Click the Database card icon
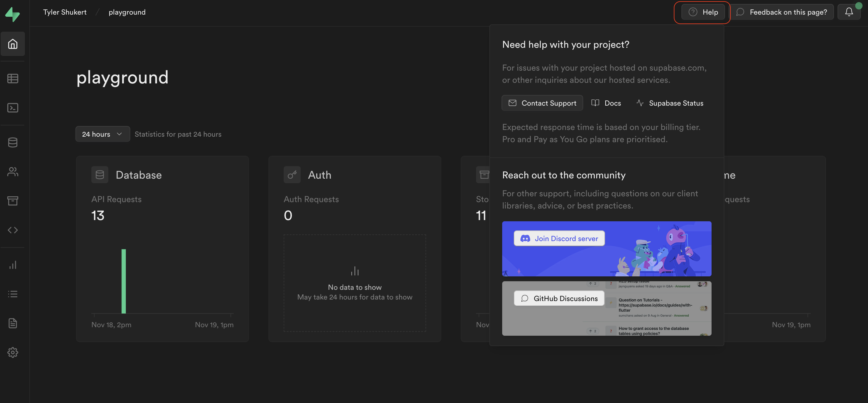This screenshot has width=868, height=403. click(100, 174)
